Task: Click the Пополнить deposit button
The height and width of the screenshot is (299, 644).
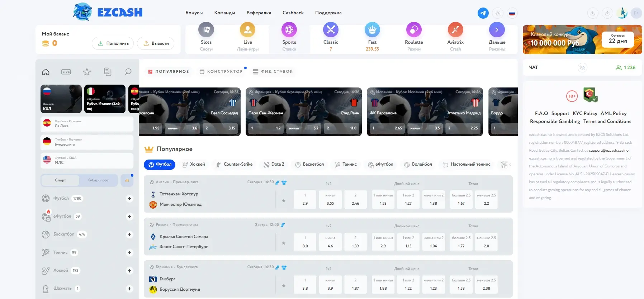Action: point(113,43)
